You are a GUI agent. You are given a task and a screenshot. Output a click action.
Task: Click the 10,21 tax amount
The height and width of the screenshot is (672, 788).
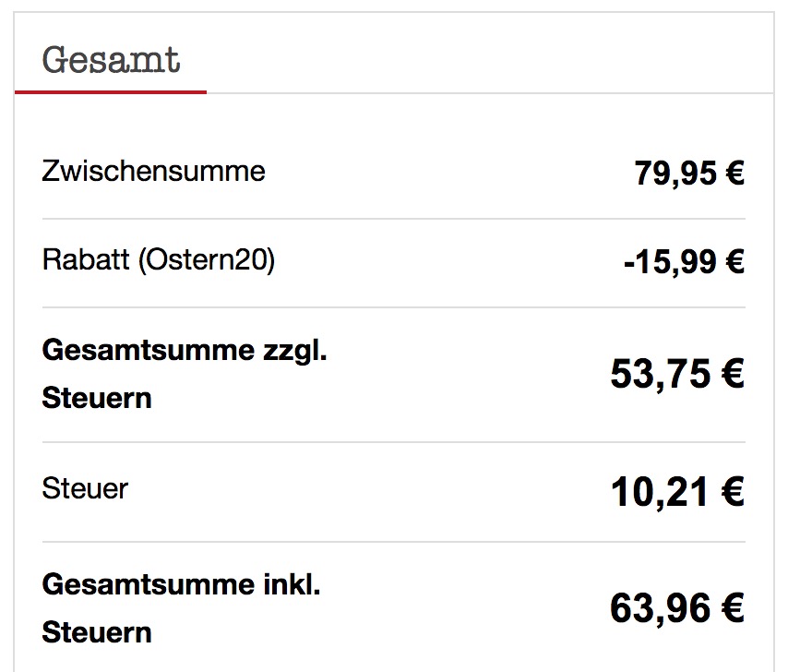pos(662,492)
